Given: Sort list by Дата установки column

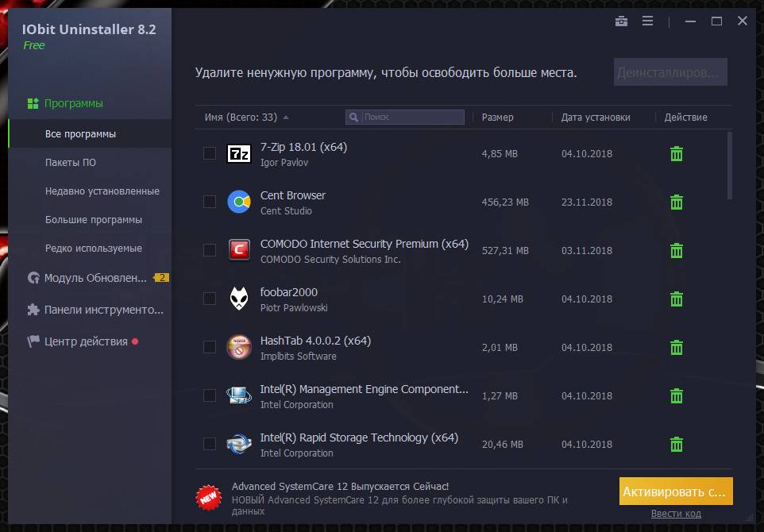Looking at the screenshot, I should pos(596,118).
